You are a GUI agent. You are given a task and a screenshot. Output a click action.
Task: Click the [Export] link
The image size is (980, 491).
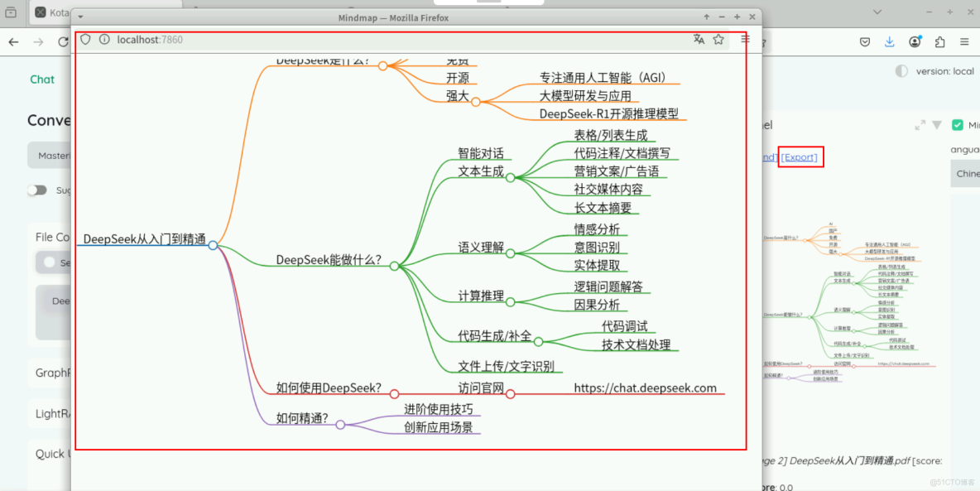tap(799, 157)
